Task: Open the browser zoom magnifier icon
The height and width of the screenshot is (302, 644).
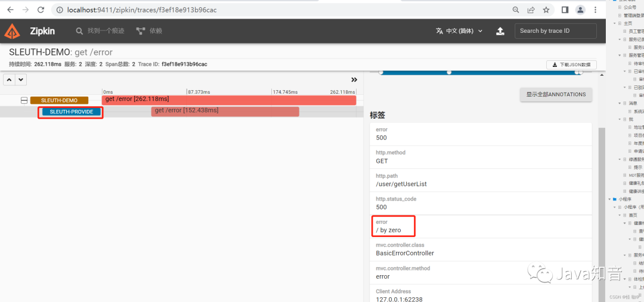Action: tap(515, 10)
